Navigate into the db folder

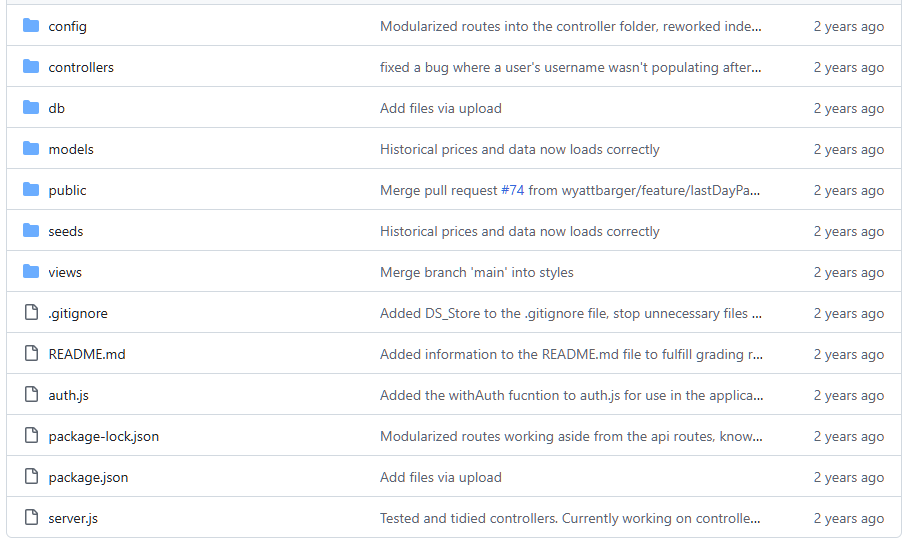click(56, 108)
